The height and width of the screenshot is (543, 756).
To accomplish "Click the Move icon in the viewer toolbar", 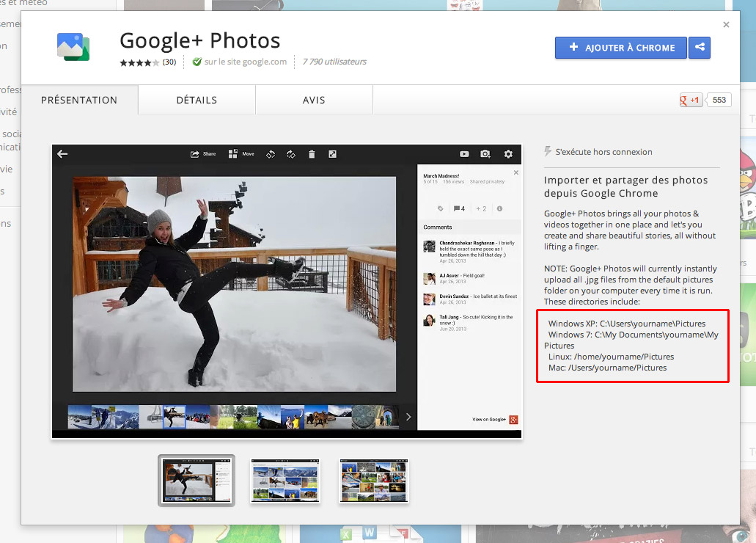I will pos(233,154).
